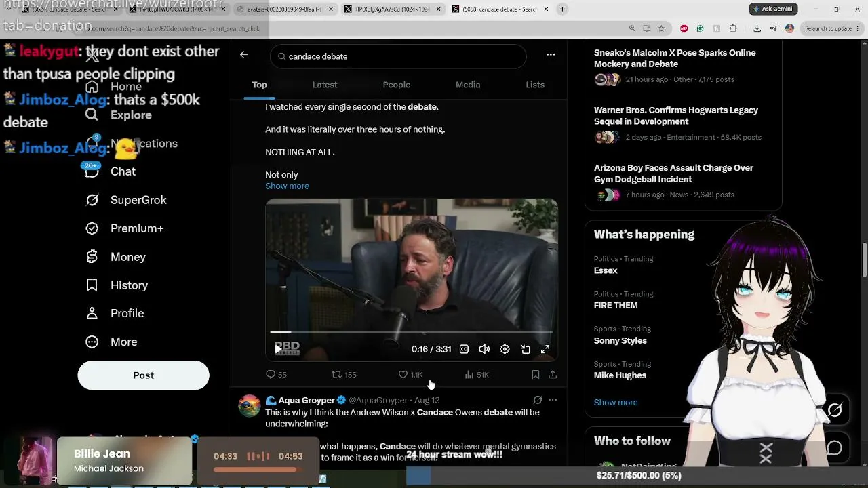868x488 pixels.
Task: Switch to the Lists tab
Action: pyautogui.click(x=535, y=85)
